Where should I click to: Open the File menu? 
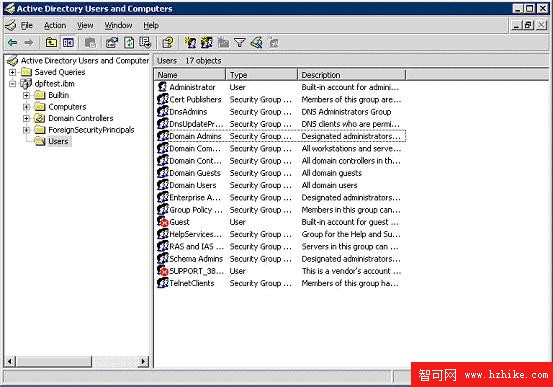(x=26, y=25)
